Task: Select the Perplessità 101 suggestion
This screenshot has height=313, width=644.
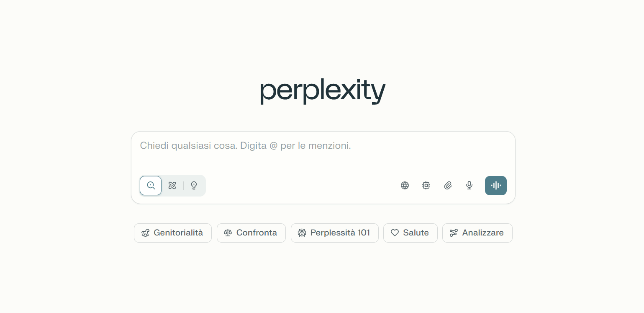Action: 334,233
